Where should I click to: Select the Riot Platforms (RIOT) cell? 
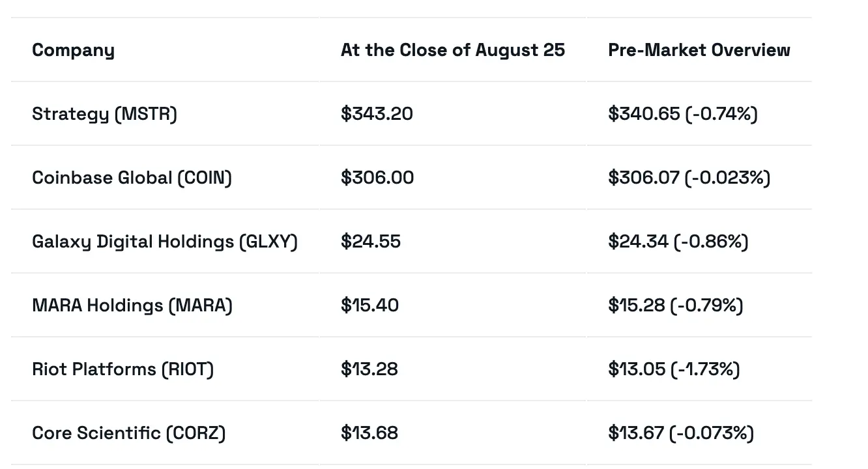(123, 369)
